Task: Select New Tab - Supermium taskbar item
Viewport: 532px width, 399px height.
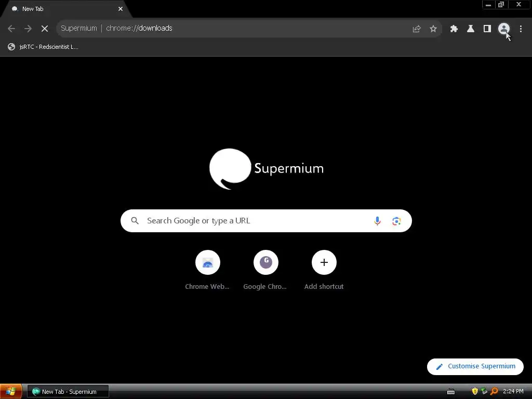Action: (x=68, y=392)
